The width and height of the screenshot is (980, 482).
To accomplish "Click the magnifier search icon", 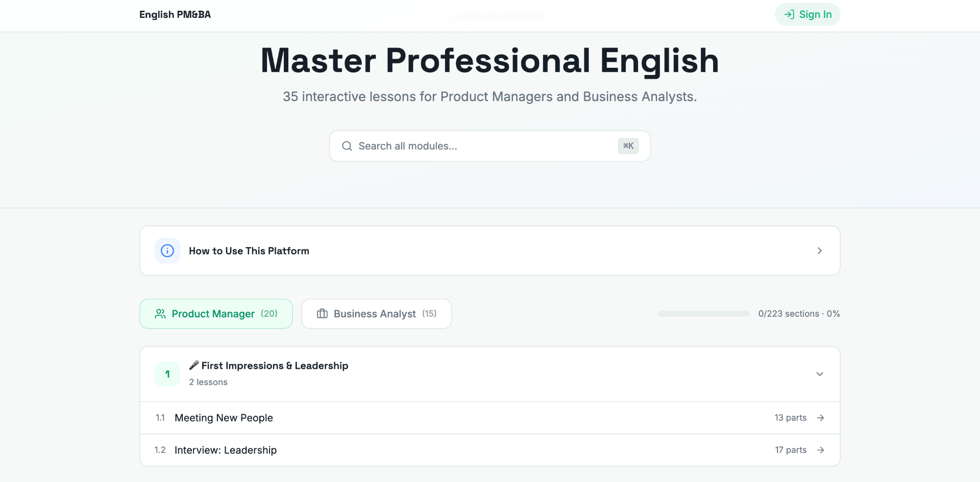I will pos(347,146).
